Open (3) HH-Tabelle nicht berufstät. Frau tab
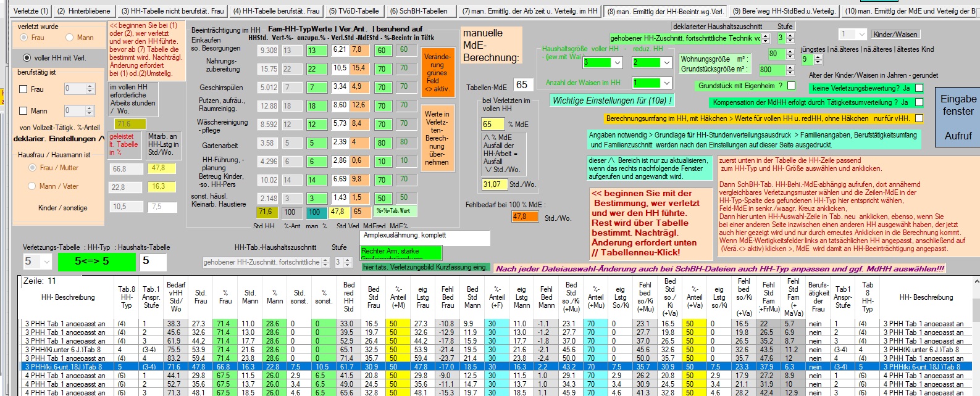The width and height of the screenshot is (980, 396). pos(172,11)
